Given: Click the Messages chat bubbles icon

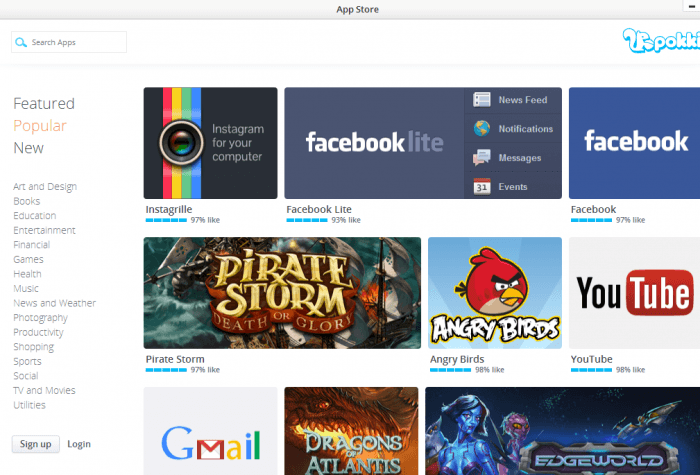Looking at the screenshot, I should point(482,158).
